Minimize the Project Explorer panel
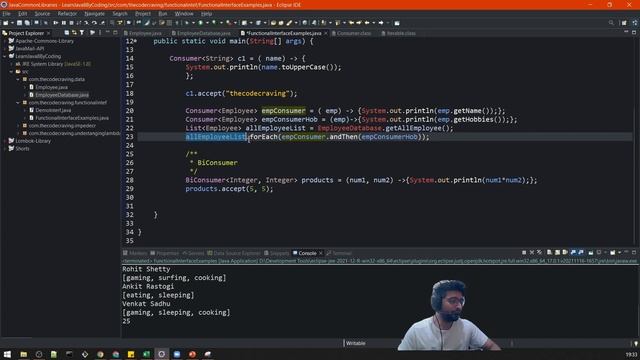640x360 pixels. [108, 32]
